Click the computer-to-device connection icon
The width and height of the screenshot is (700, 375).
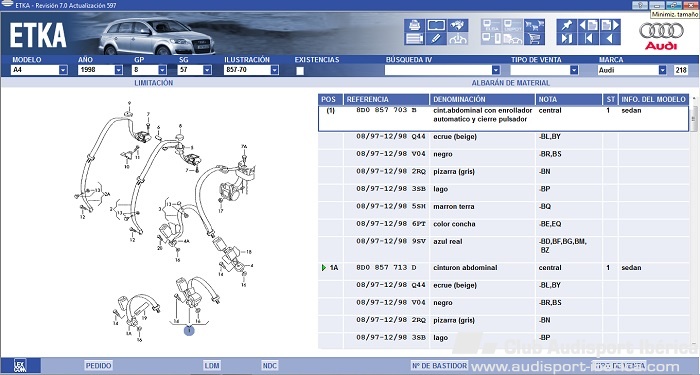click(492, 39)
